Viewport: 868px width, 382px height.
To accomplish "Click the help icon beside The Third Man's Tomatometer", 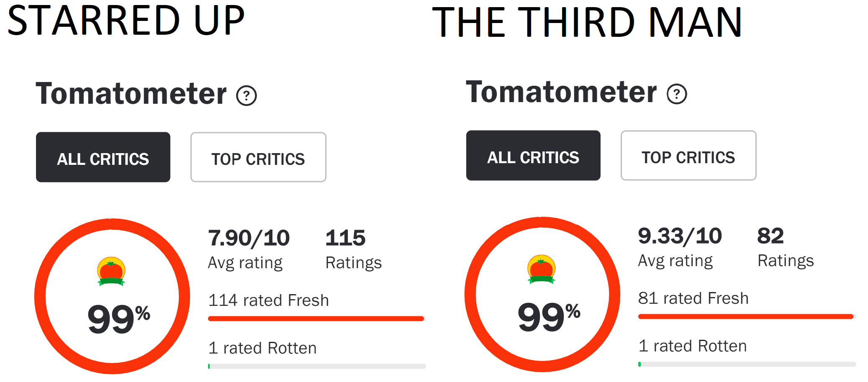I will point(677,94).
